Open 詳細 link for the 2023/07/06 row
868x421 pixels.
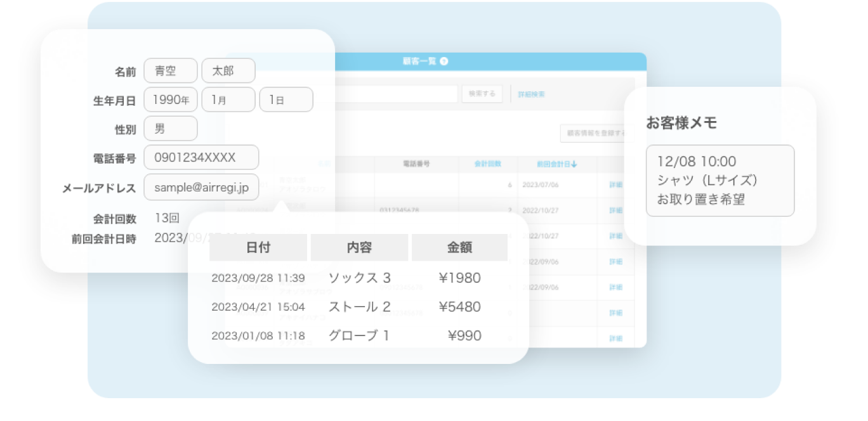pyautogui.click(x=615, y=185)
